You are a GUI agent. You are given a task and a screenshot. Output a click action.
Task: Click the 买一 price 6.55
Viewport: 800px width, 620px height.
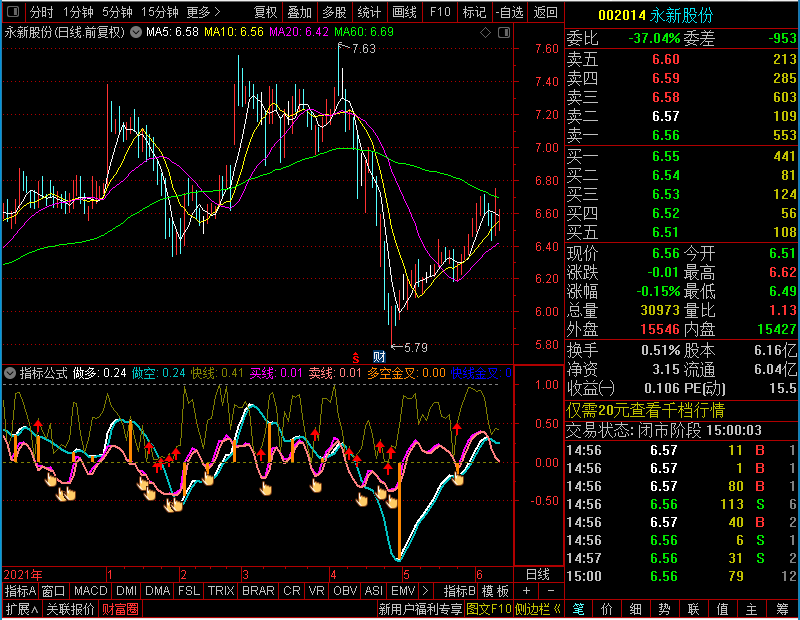[666, 156]
